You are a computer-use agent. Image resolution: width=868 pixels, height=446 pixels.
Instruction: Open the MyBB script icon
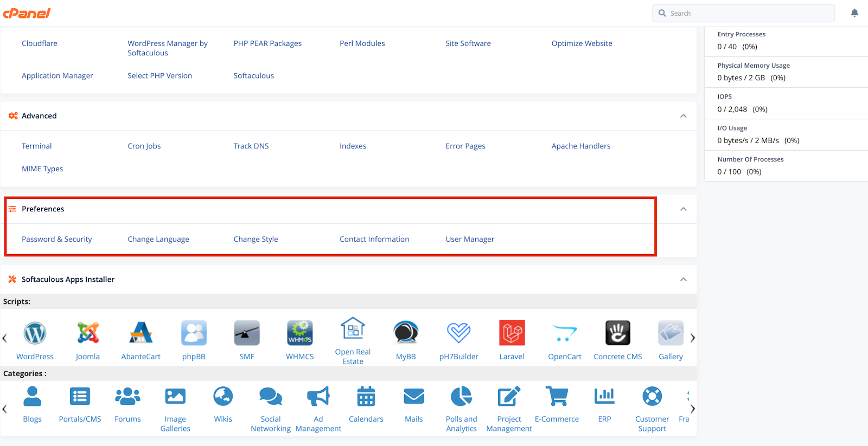pos(406,333)
